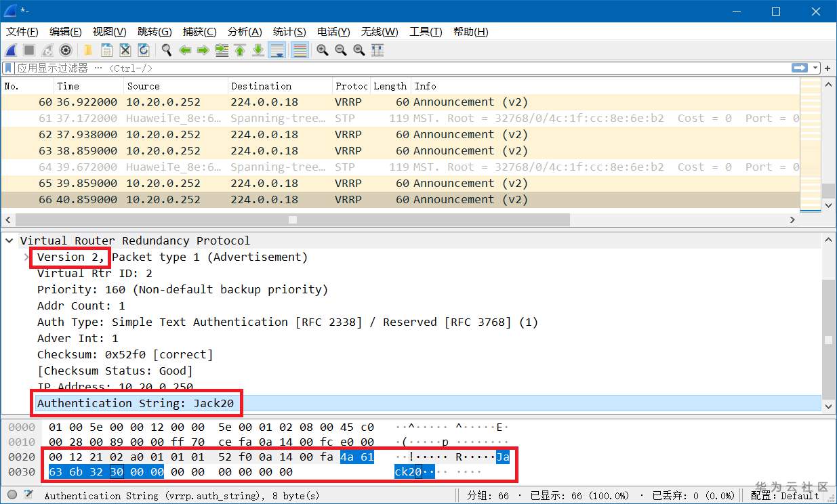Sort by the No. column header

[27, 86]
